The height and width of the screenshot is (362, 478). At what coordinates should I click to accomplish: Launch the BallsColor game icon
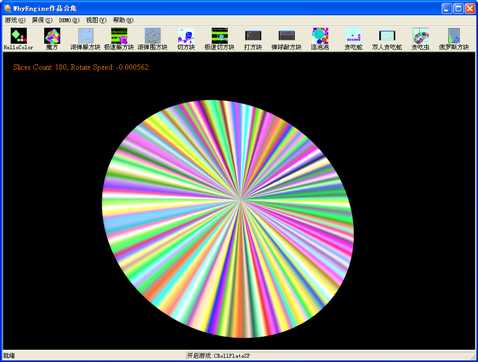pos(19,36)
